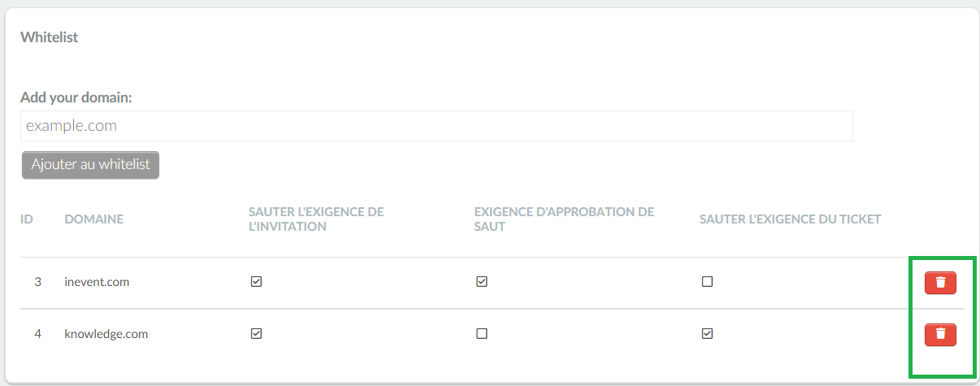Click the Sauter l'exigence de l'invitation header
Screen dimensions: 980x386
[316, 219]
